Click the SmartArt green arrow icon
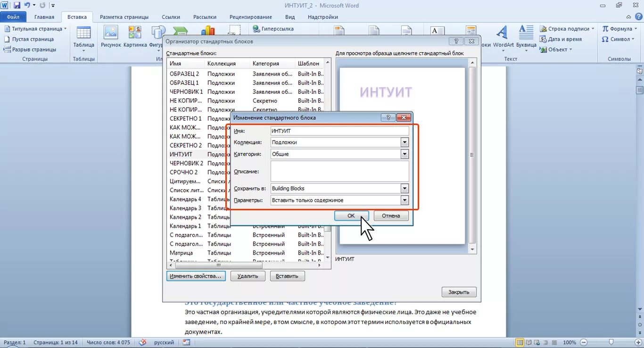Image resolution: width=644 pixels, height=348 pixels. (181, 30)
